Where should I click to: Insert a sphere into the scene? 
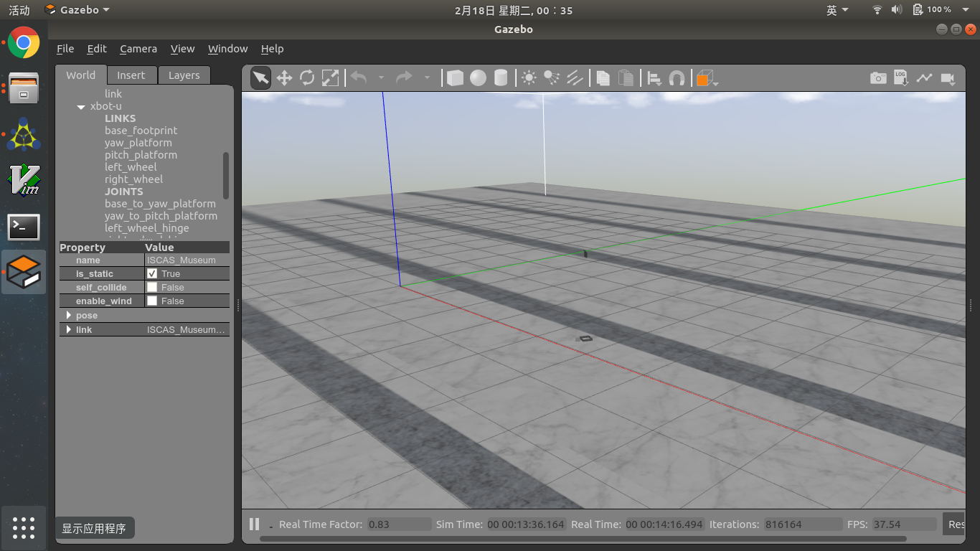click(478, 77)
